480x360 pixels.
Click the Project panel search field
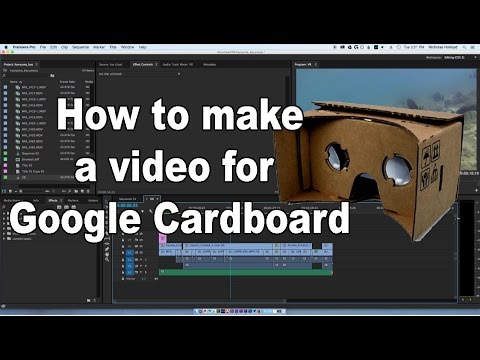point(27,76)
